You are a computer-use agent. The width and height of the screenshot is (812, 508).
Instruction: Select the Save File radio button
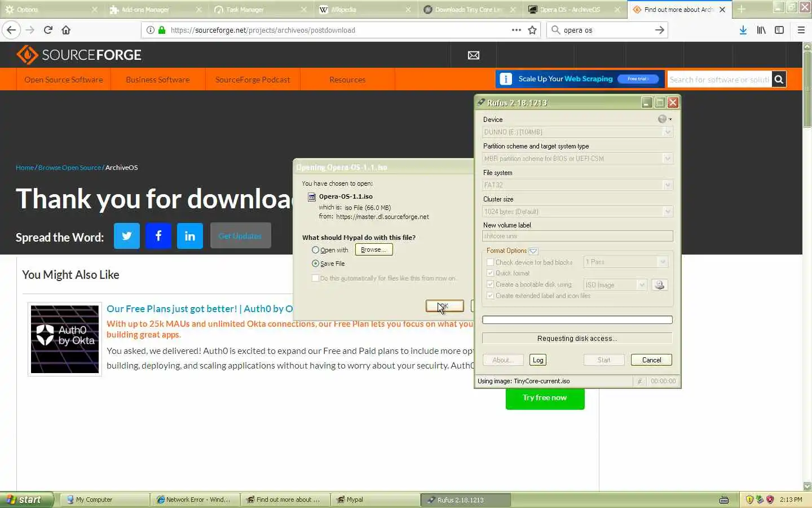(315, 264)
